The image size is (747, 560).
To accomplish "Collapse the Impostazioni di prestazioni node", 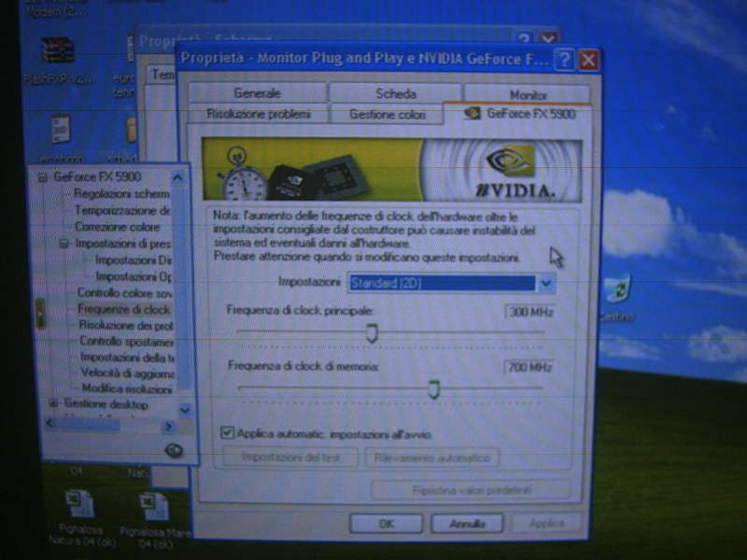I will tap(63, 244).
